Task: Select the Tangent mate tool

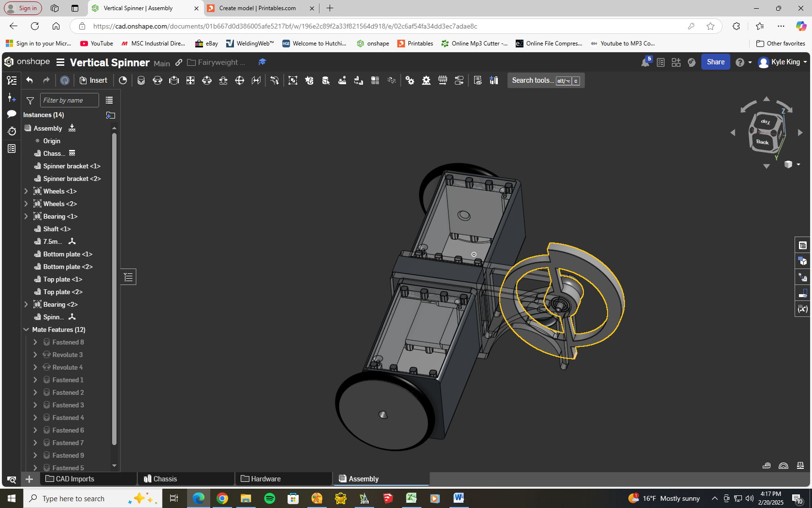Action: 275,80
